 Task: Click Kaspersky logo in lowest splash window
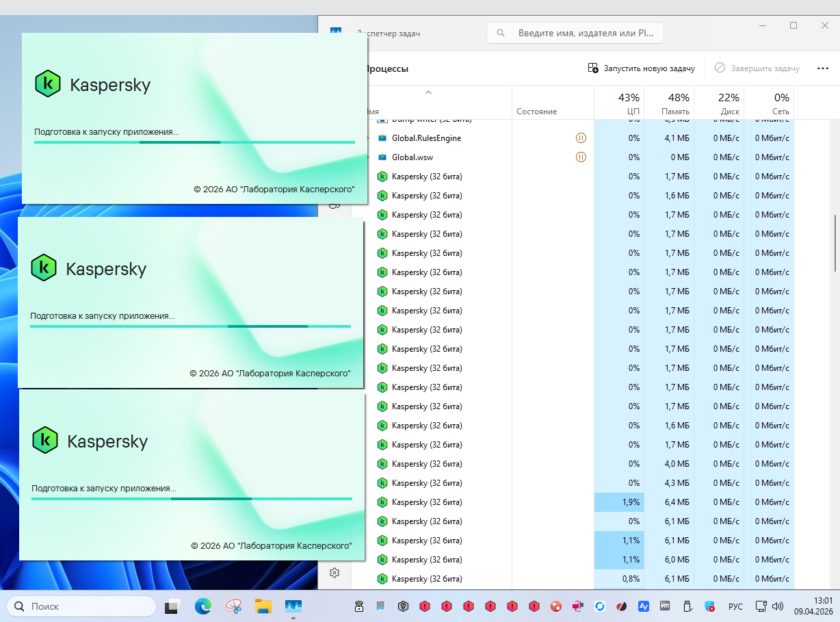click(x=45, y=440)
